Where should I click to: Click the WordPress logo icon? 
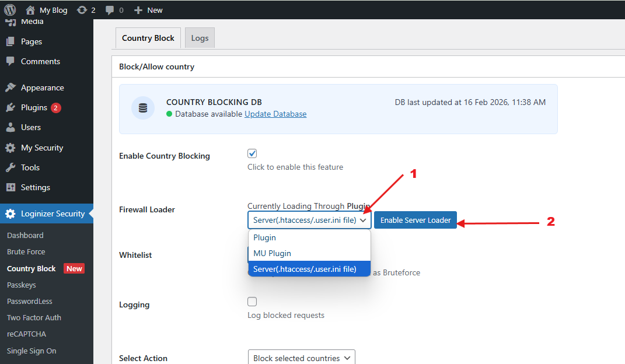coord(10,10)
